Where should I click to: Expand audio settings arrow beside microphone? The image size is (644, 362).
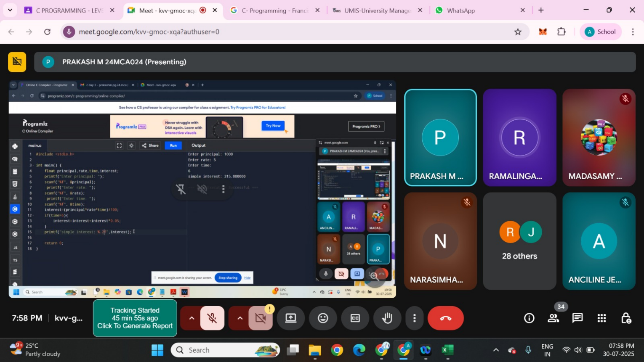coord(192,318)
